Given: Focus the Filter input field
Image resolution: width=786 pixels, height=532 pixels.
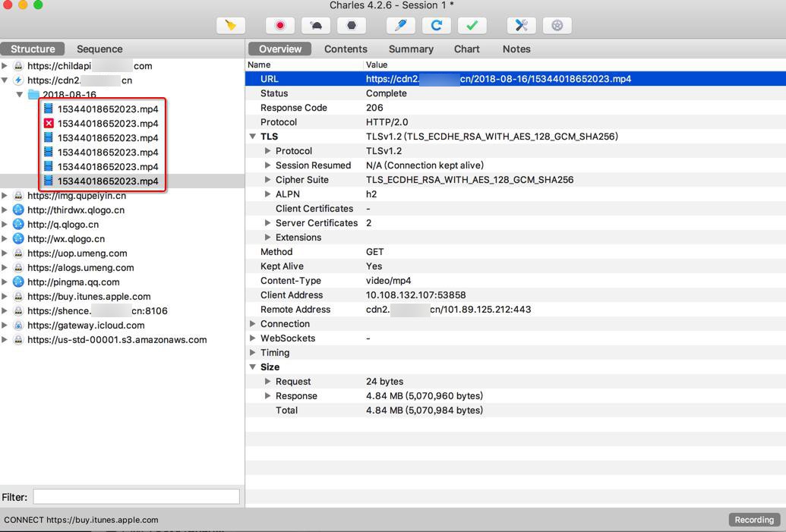Looking at the screenshot, I should click(x=137, y=497).
